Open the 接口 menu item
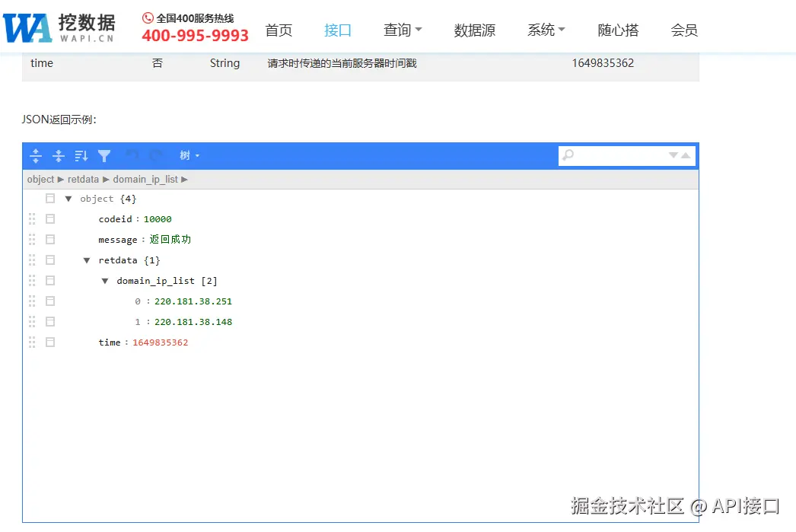 tap(338, 30)
